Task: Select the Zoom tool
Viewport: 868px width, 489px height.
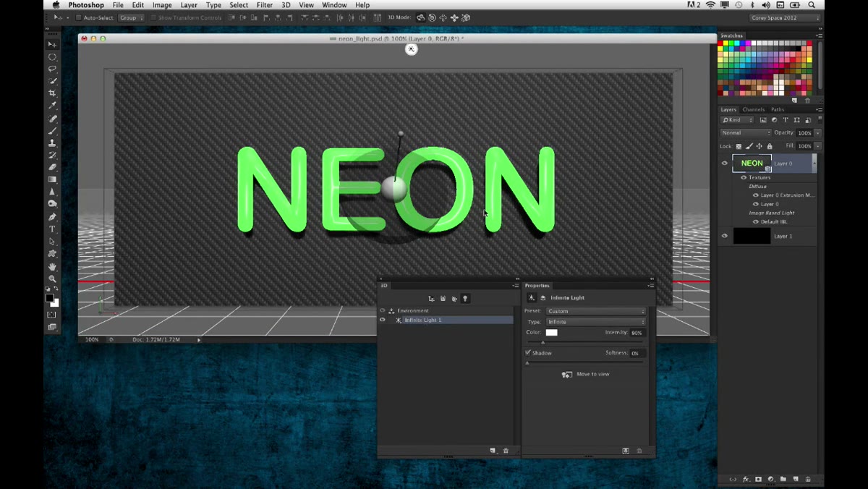Action: 52,278
